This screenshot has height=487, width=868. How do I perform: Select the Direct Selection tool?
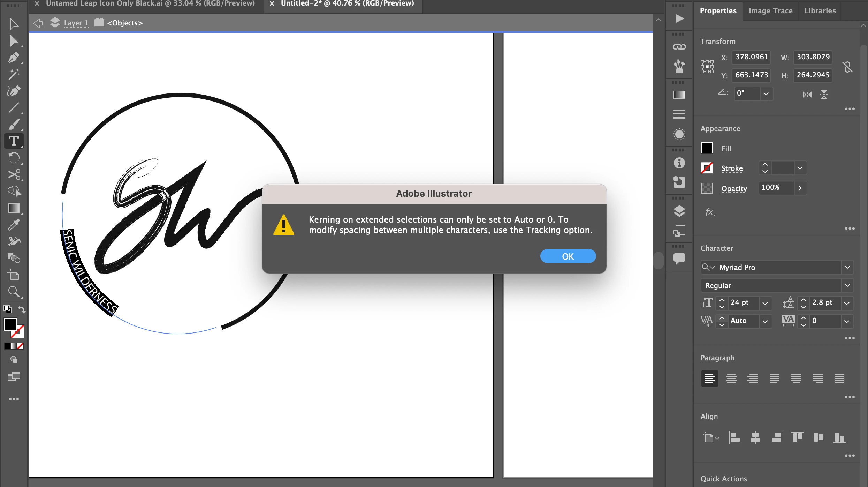tap(14, 41)
